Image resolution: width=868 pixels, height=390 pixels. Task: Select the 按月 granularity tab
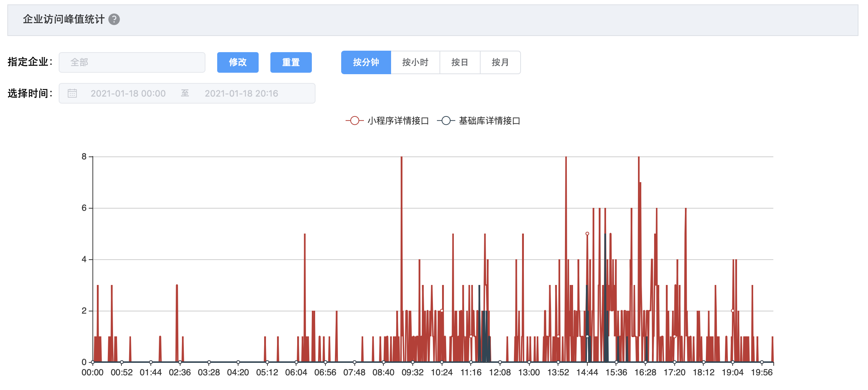(x=500, y=62)
